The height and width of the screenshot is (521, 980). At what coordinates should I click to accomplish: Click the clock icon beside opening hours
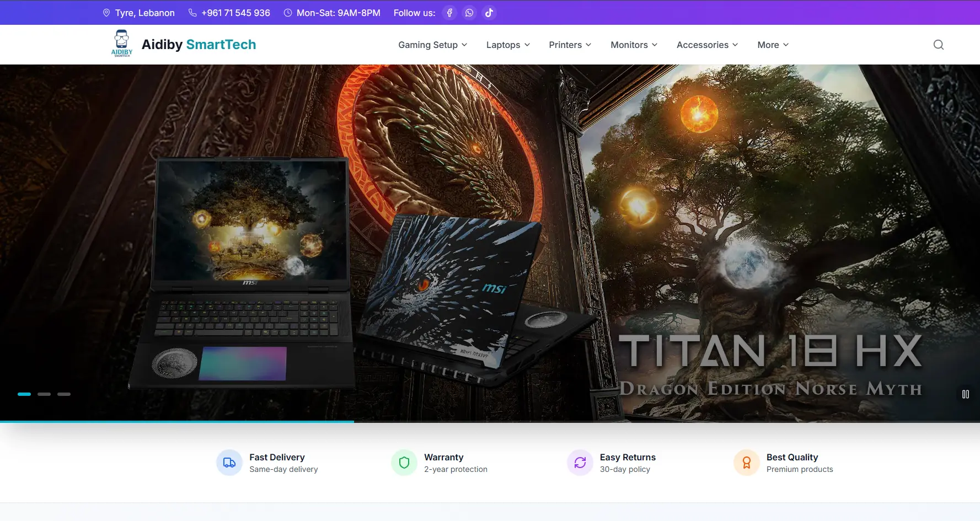pyautogui.click(x=288, y=13)
